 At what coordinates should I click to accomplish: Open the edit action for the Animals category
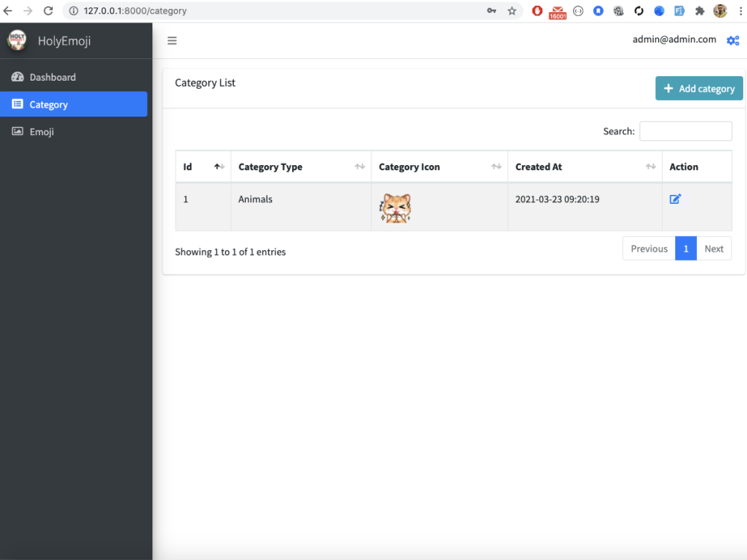coord(675,199)
